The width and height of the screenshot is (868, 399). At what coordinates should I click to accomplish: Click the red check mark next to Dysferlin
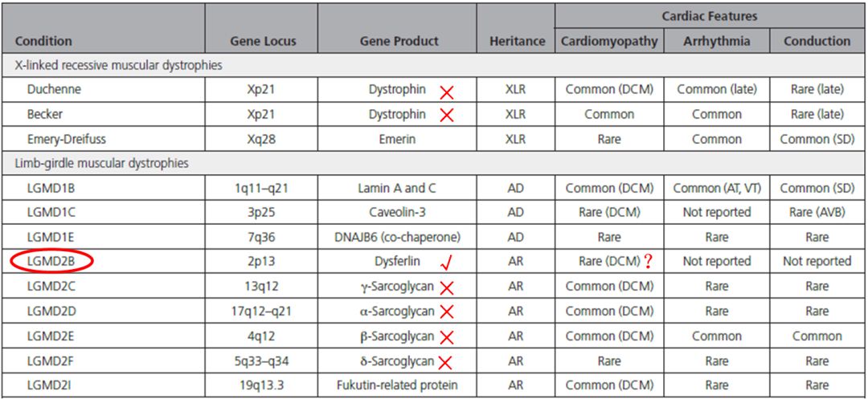[x=444, y=261]
